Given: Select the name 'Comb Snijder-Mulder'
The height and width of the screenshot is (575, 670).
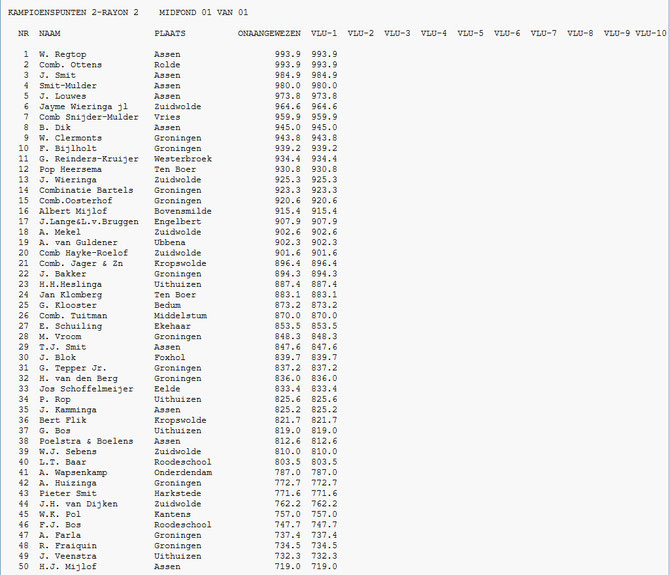Looking at the screenshot, I should (x=89, y=117).
